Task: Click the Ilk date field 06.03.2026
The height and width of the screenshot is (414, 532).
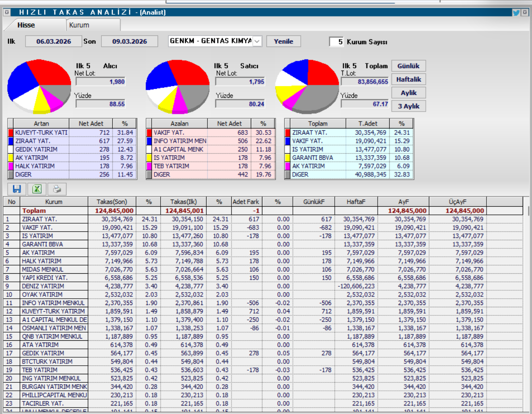Action: pyautogui.click(x=54, y=42)
